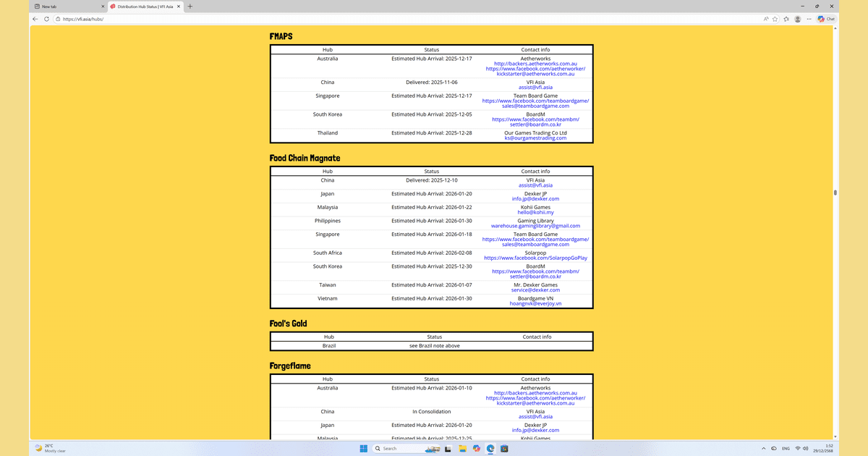The image size is (868, 456).
Task: Open the Copilot app on the taskbar
Action: coord(477,449)
